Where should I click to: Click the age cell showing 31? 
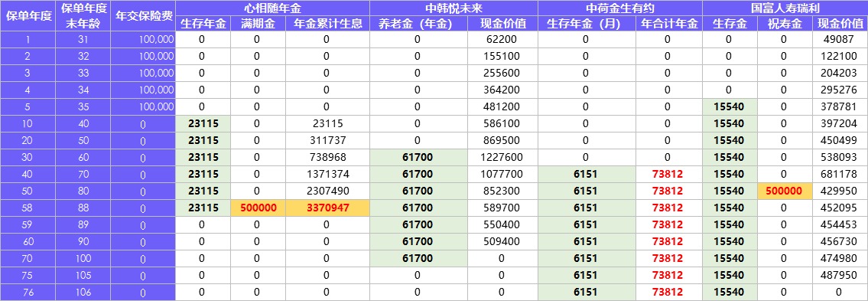point(84,39)
